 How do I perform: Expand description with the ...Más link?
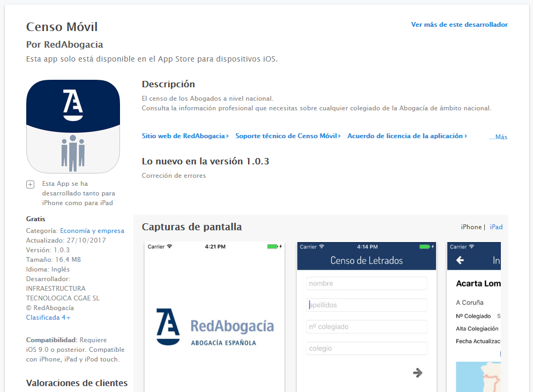pyautogui.click(x=498, y=137)
